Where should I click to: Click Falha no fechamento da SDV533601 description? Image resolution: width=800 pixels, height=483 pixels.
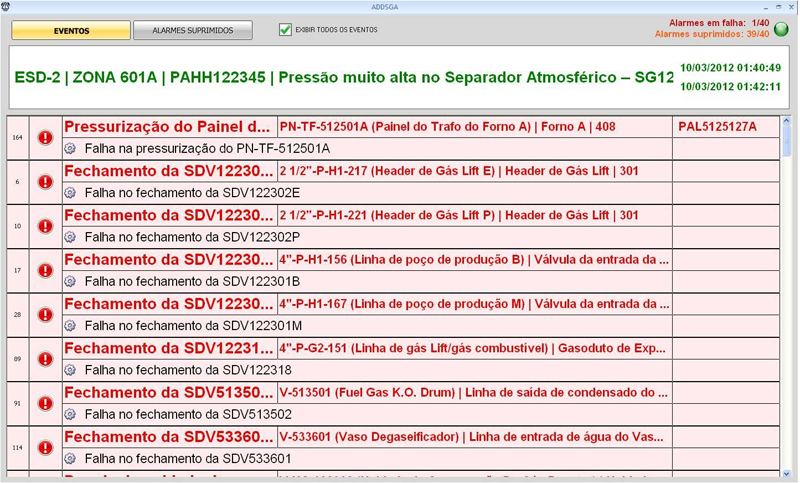click(188, 460)
